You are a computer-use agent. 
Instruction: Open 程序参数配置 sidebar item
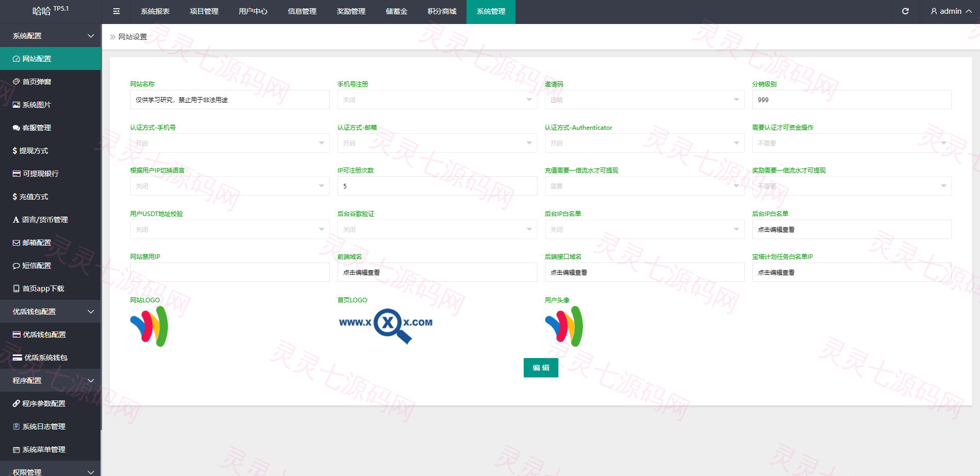coord(51,403)
